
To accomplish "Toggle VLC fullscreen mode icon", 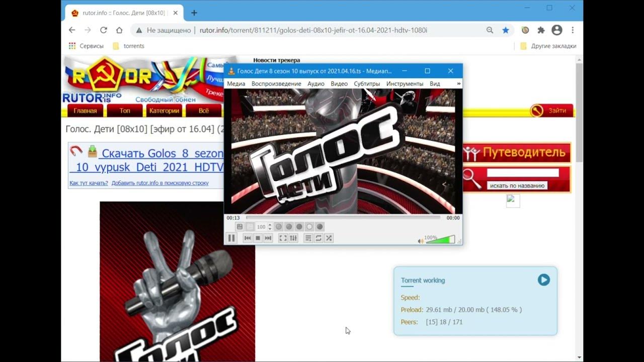I will (283, 238).
